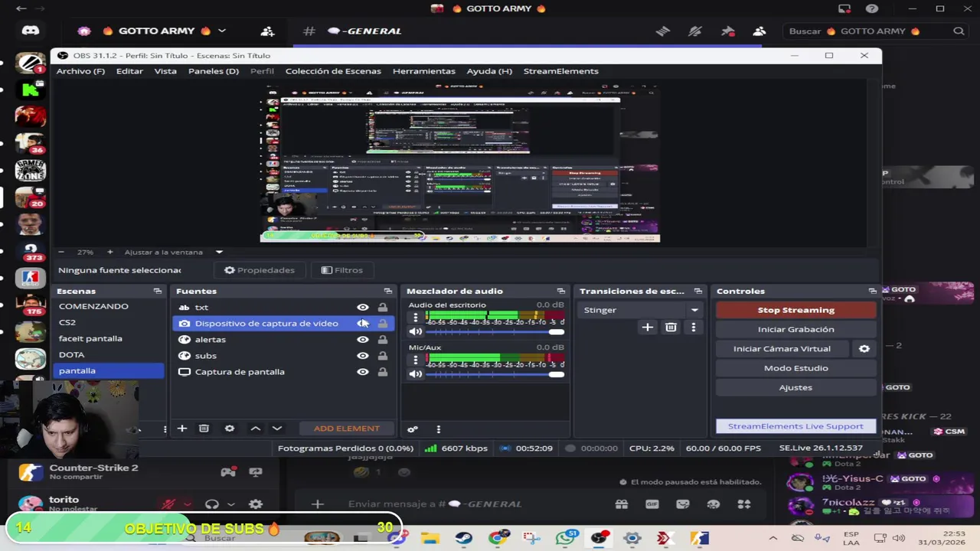
Task: Add a new transition with plus
Action: (x=648, y=328)
